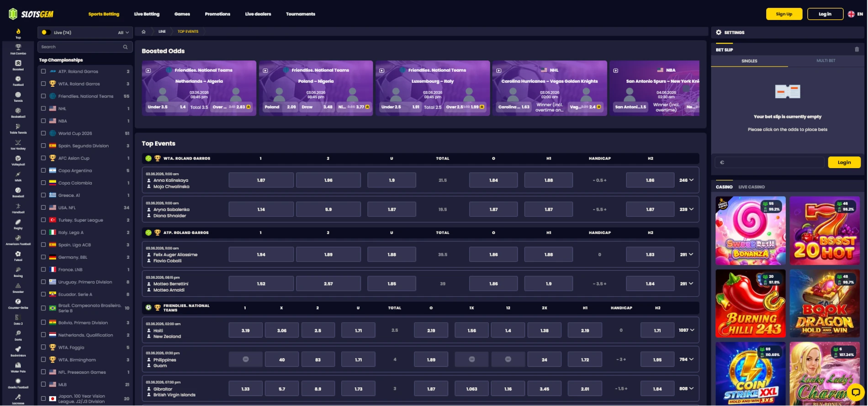The width and height of the screenshot is (868, 406).
Task: Expand 239 markets for Sabalenka match
Action: 687,209
